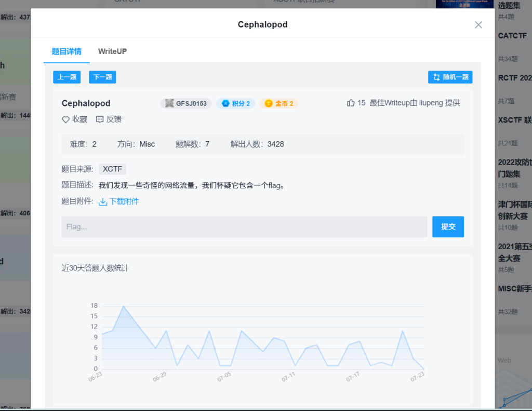Click the 07-23 endpoint on the chart line
532x411 pixels.
click(x=424, y=369)
